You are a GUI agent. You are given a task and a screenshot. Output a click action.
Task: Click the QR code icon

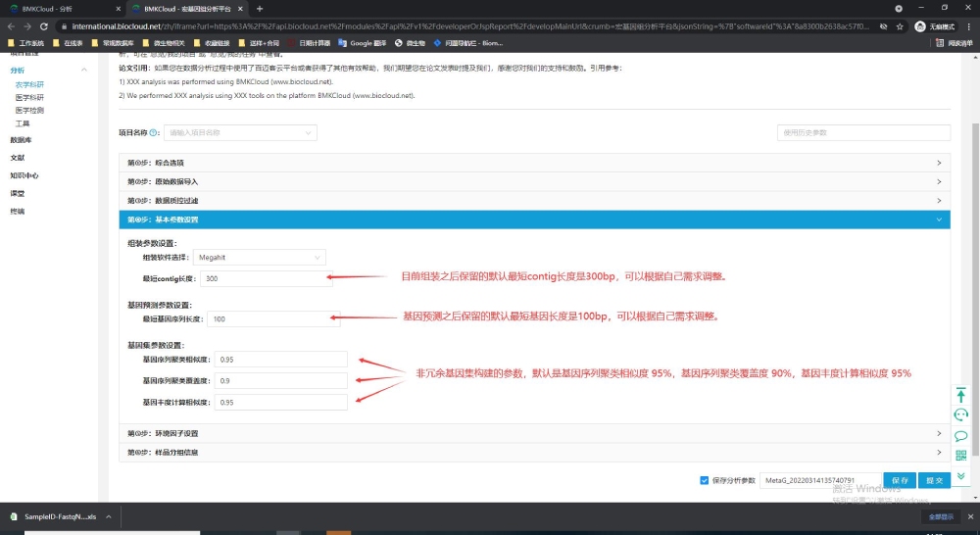coord(960,456)
